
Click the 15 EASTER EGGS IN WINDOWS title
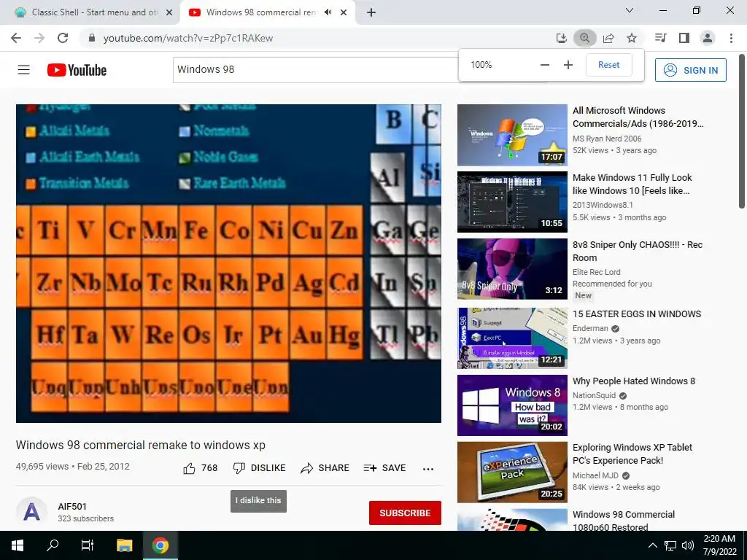point(637,314)
